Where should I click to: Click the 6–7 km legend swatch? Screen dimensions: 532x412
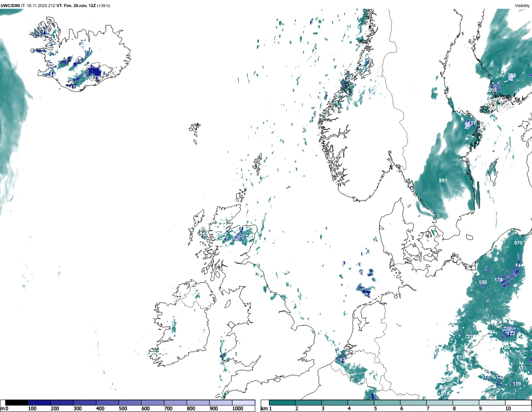(x=414, y=403)
